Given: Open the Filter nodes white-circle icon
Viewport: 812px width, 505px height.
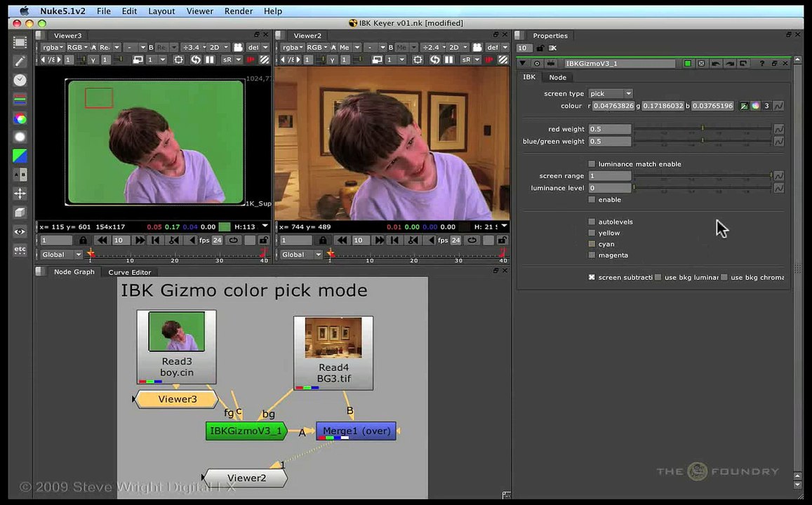Looking at the screenshot, I should [x=20, y=137].
